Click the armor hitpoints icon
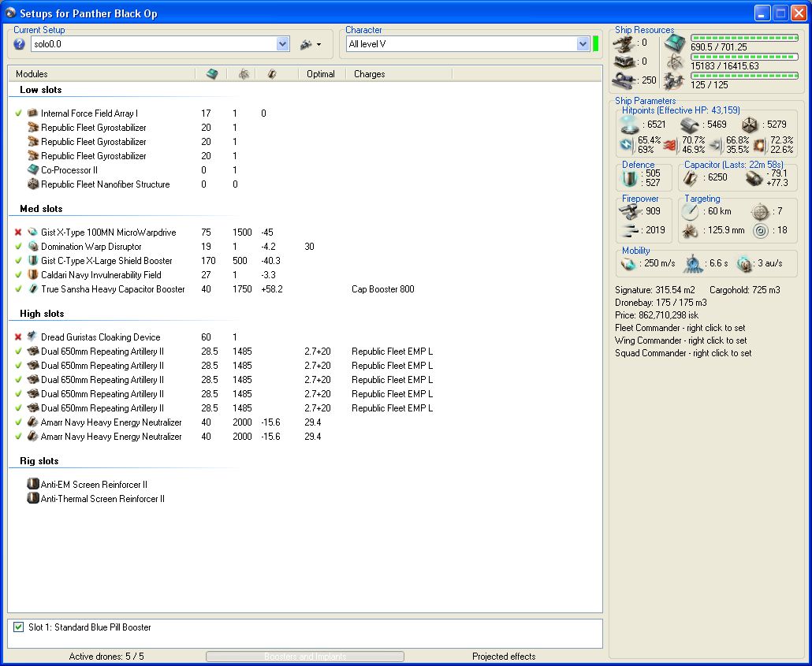 (689, 125)
